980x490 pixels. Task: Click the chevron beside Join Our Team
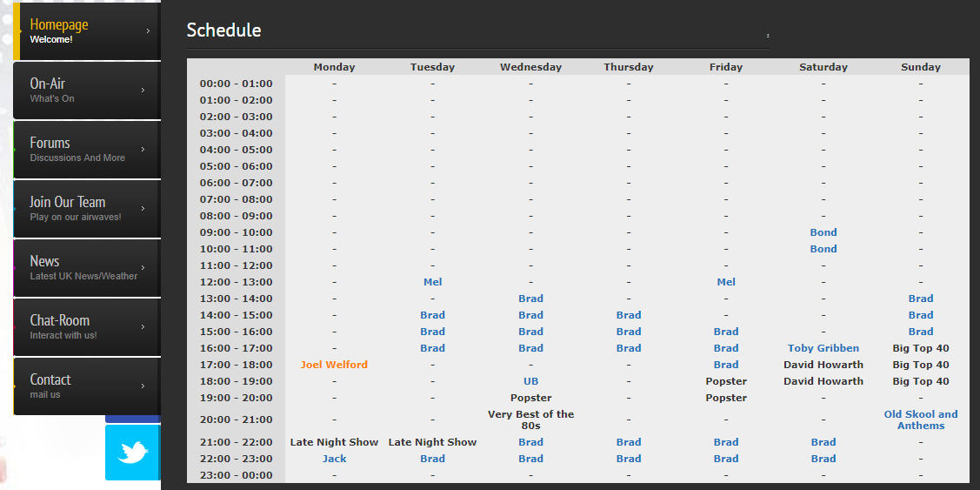(143, 209)
